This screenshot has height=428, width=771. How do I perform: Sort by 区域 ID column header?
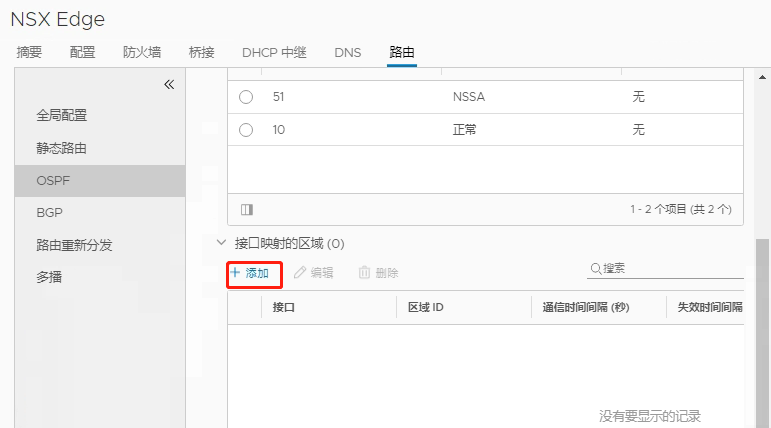pos(426,307)
